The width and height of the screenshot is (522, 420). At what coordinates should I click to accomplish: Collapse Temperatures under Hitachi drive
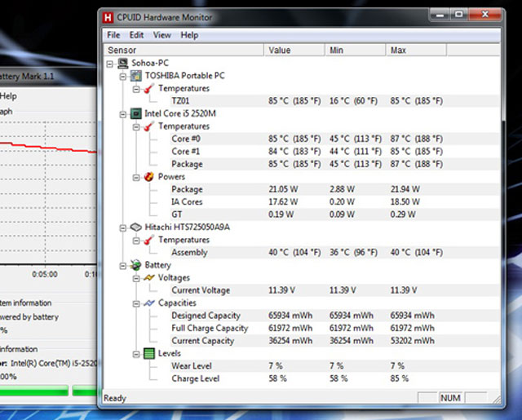coord(136,241)
